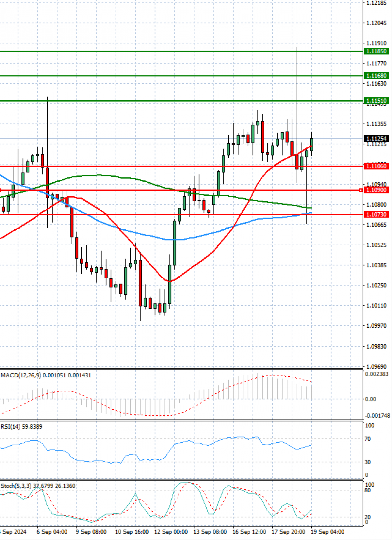Click the 13 Sep 08:00 time label

(x=210, y=532)
